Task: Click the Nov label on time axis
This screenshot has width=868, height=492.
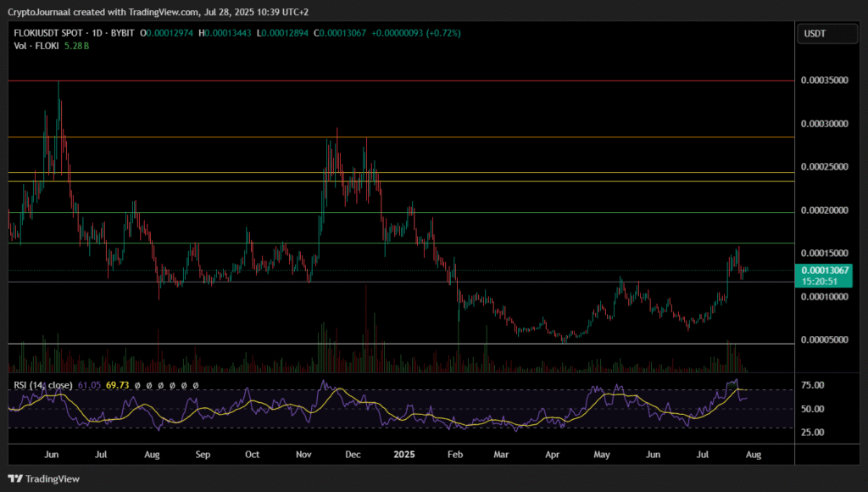Action: point(303,455)
